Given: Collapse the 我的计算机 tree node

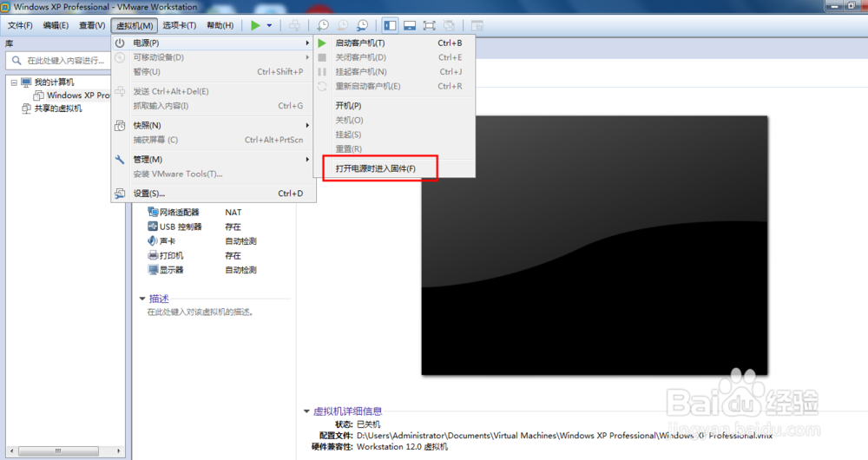Looking at the screenshot, I should click(14, 82).
